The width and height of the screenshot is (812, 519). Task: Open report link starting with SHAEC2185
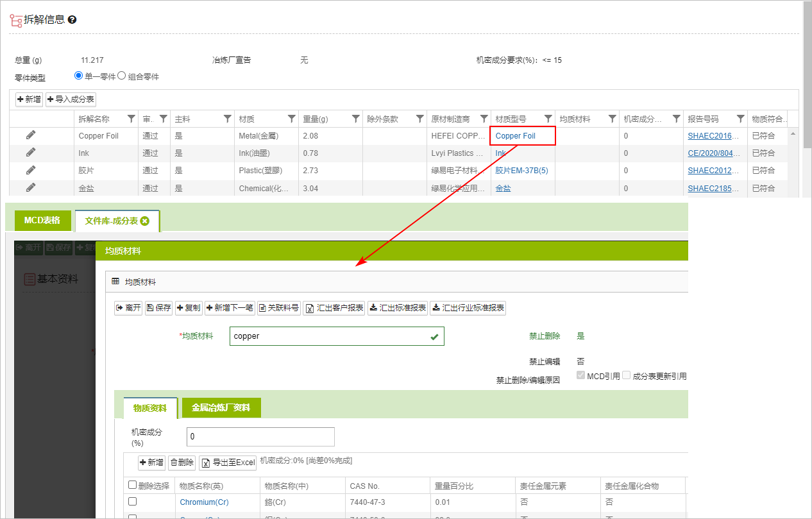(713, 188)
